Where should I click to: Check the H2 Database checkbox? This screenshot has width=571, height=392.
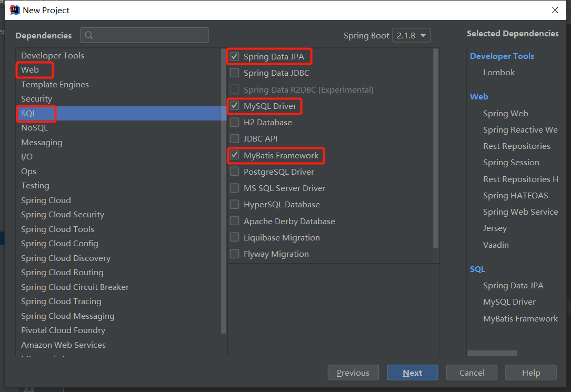pos(235,122)
